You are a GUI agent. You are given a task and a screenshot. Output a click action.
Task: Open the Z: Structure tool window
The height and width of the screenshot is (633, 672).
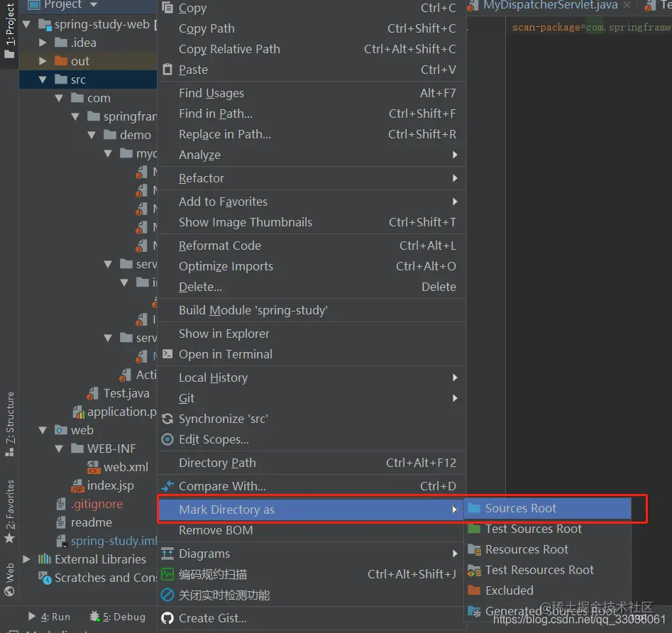click(9, 424)
